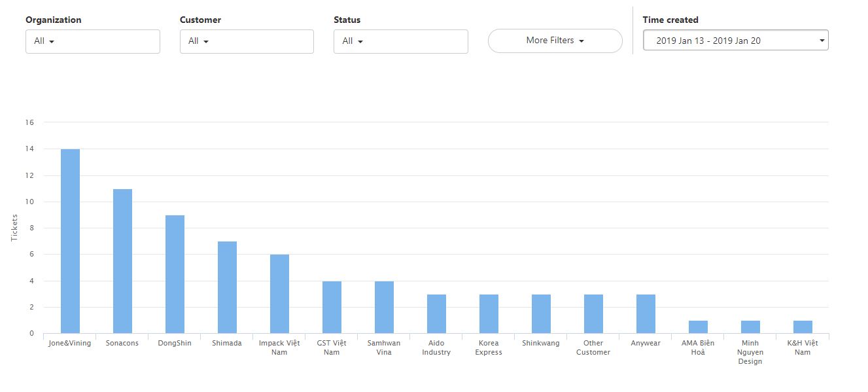Click the Anywear ticket bar
Viewport: 868px width, 392px height.
pyautogui.click(x=646, y=314)
